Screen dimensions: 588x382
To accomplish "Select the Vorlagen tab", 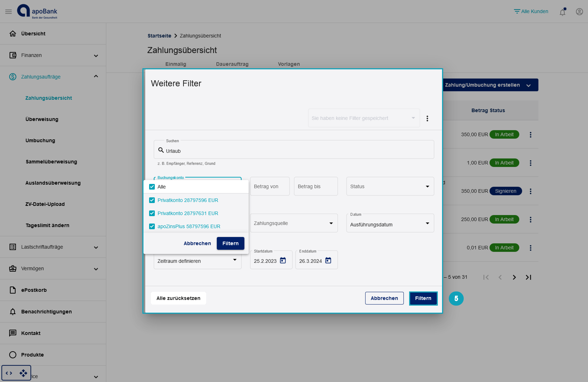I will [289, 64].
